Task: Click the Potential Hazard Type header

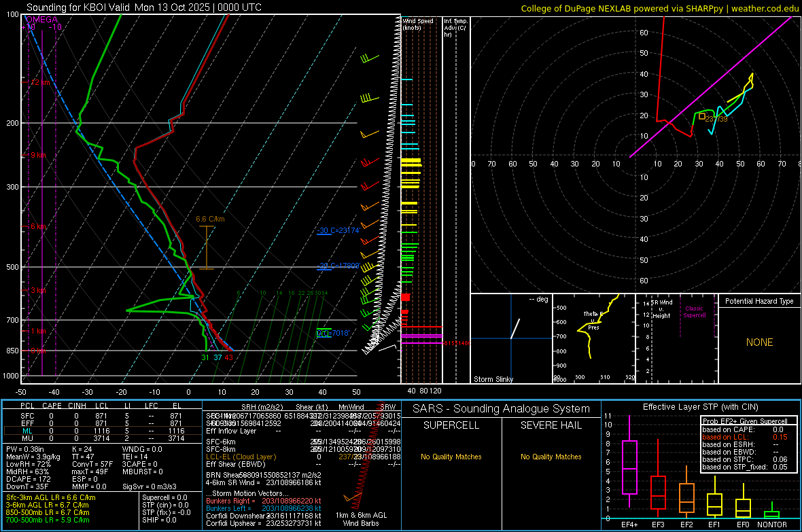Action: click(x=760, y=301)
